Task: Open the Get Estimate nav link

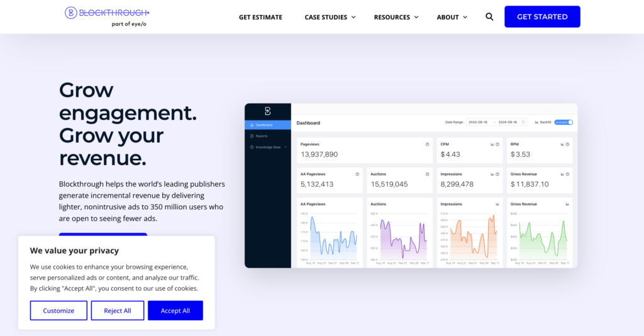Action: point(260,17)
